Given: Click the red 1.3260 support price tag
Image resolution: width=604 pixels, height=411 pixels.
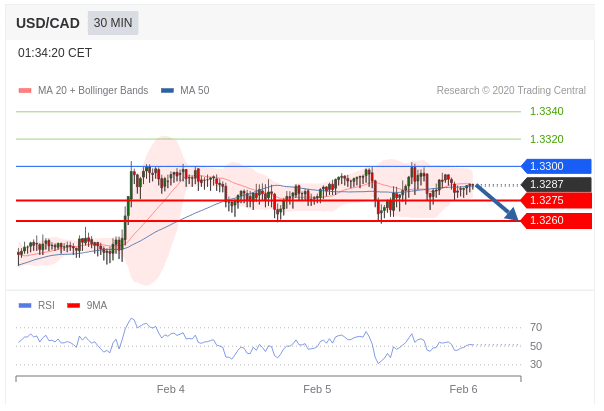Looking at the screenshot, I should 556,221.
